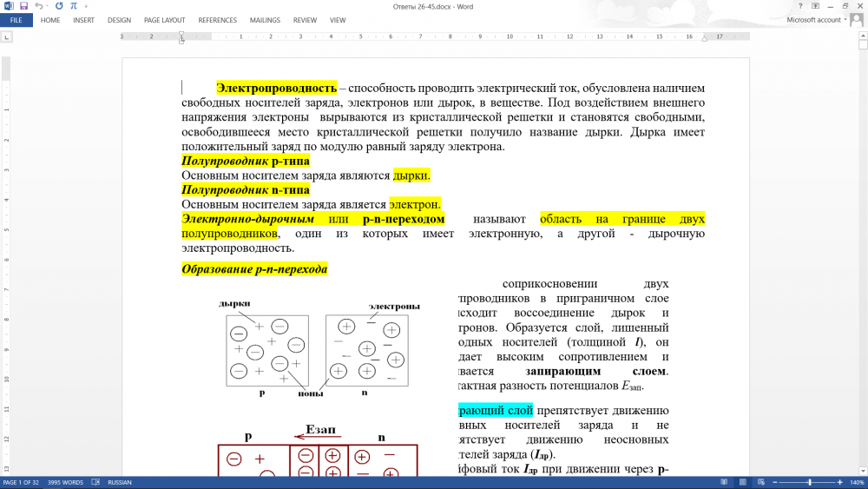868x489 pixels.
Task: Click the Equation pi icon
Action: tap(72, 6)
